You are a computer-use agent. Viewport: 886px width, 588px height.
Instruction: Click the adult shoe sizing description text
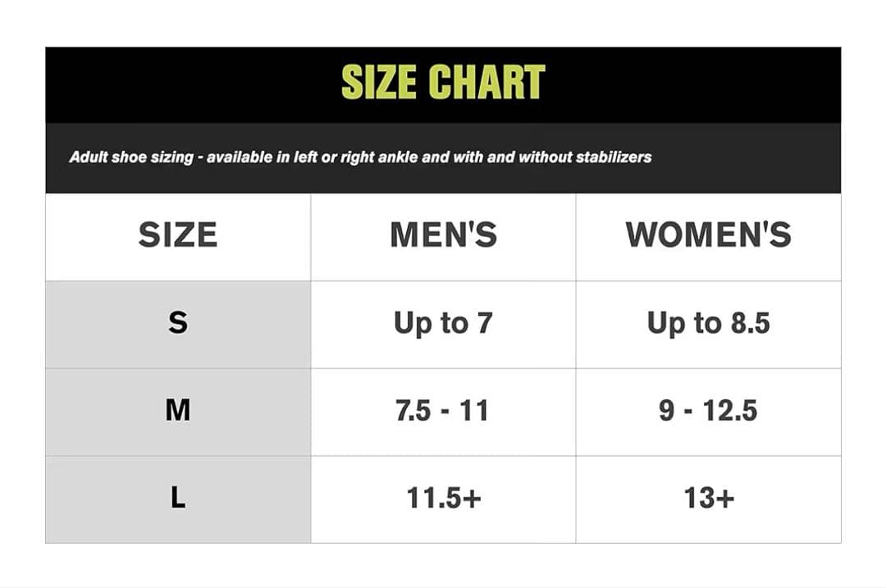click(360, 157)
